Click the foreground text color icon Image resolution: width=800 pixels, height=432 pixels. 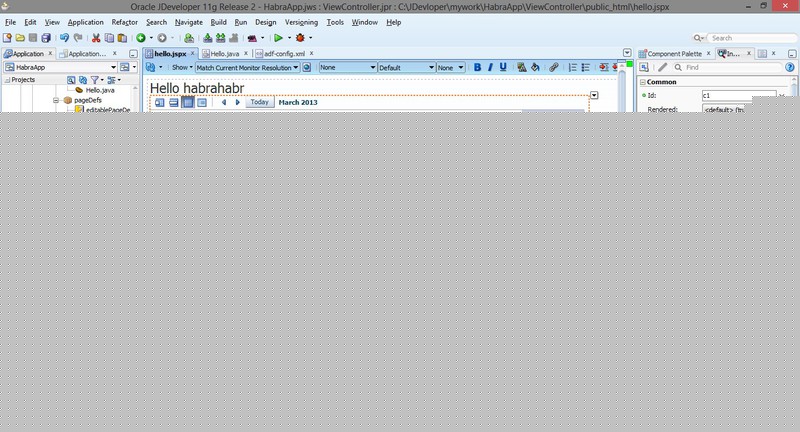[521, 67]
